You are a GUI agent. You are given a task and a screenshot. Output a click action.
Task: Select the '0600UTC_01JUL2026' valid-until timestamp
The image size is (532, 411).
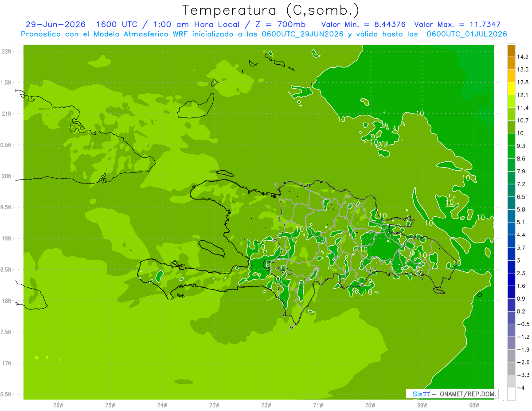click(467, 34)
